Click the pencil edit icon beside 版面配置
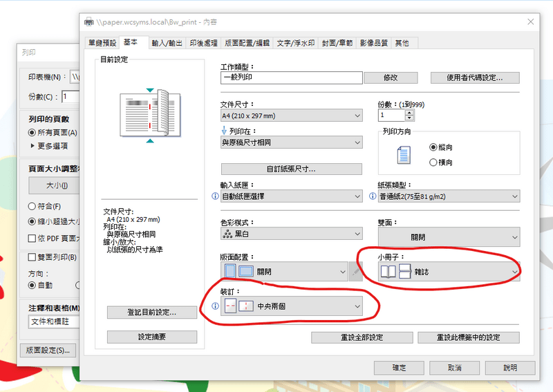The height and width of the screenshot is (392, 553). click(x=357, y=272)
